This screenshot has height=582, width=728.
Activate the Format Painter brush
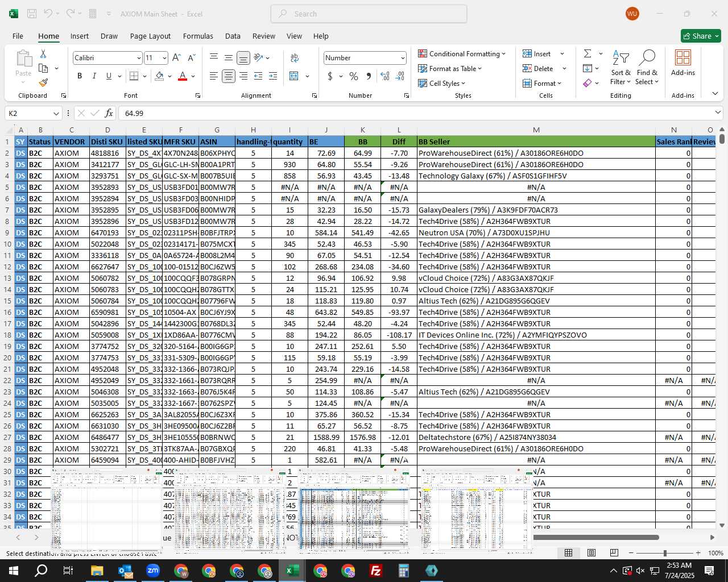point(43,82)
